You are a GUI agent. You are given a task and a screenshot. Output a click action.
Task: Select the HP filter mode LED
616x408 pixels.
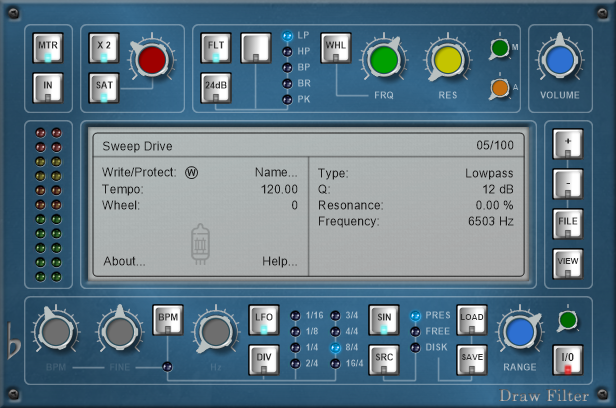288,49
